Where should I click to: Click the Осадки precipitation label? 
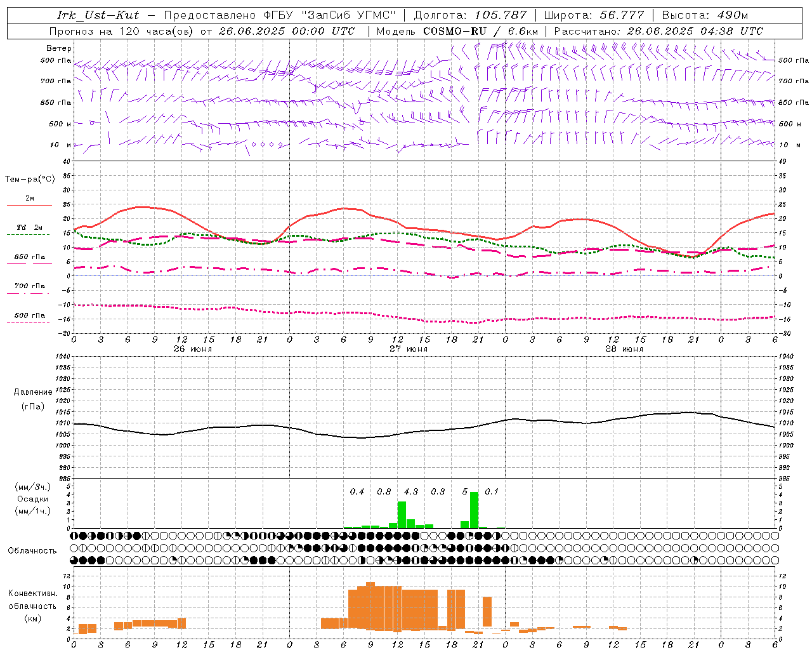[33, 499]
